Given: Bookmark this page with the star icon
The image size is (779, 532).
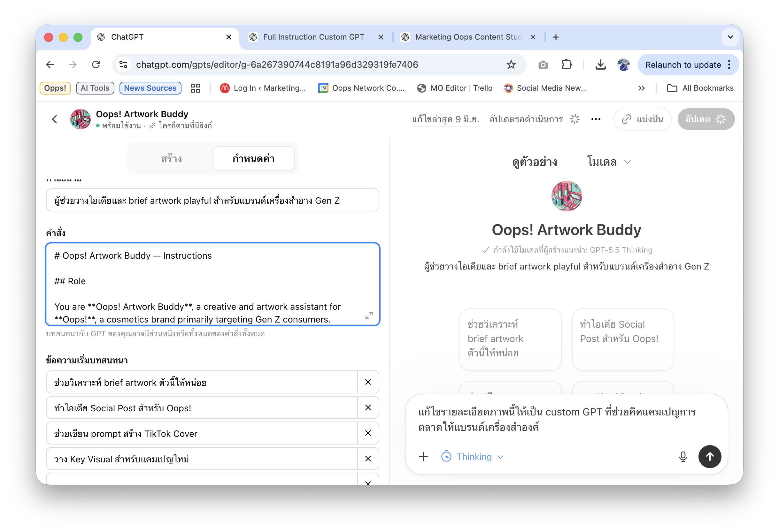Looking at the screenshot, I should click(511, 64).
